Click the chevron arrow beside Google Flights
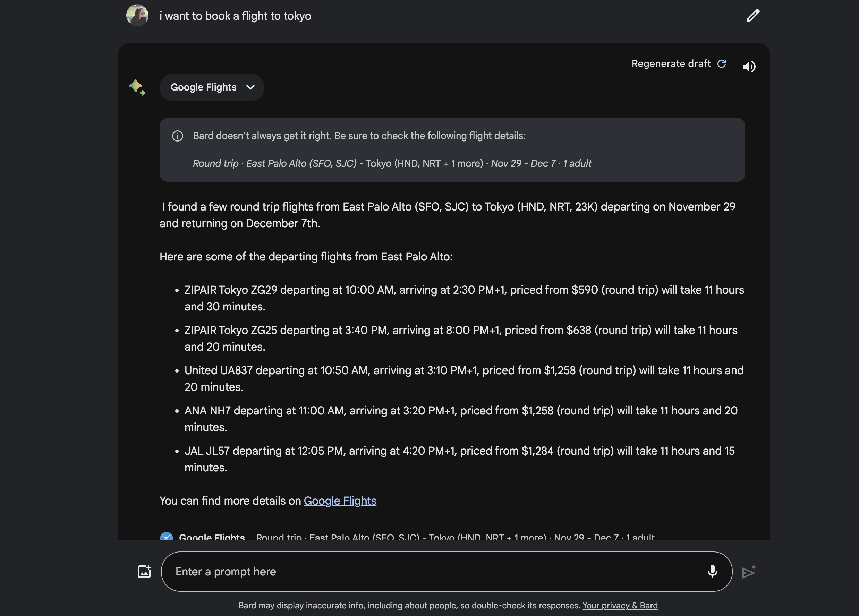The image size is (859, 616). coord(250,87)
